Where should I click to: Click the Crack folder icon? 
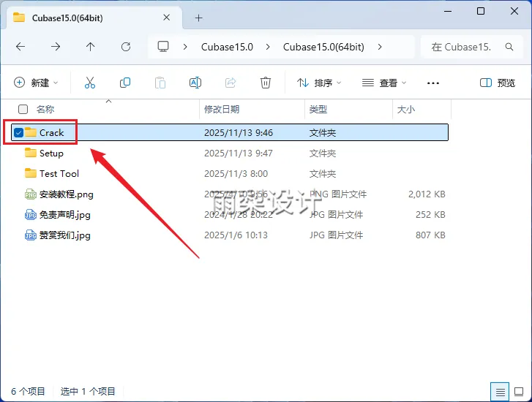31,132
